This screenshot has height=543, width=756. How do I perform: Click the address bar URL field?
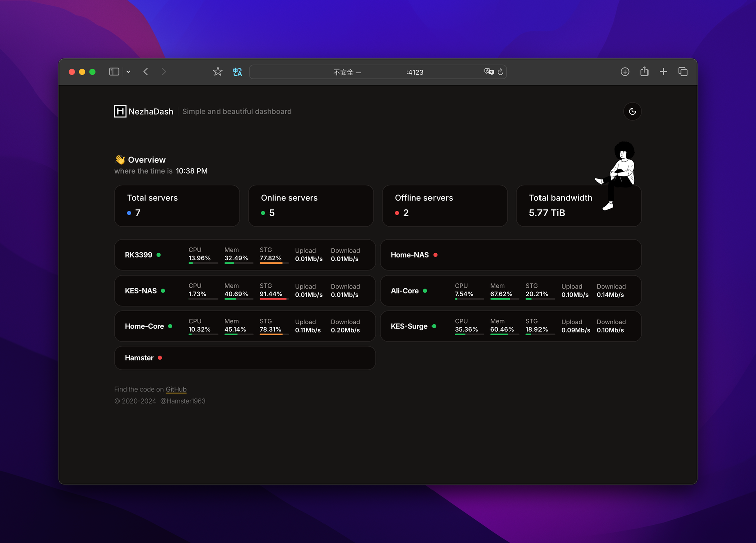(x=377, y=72)
